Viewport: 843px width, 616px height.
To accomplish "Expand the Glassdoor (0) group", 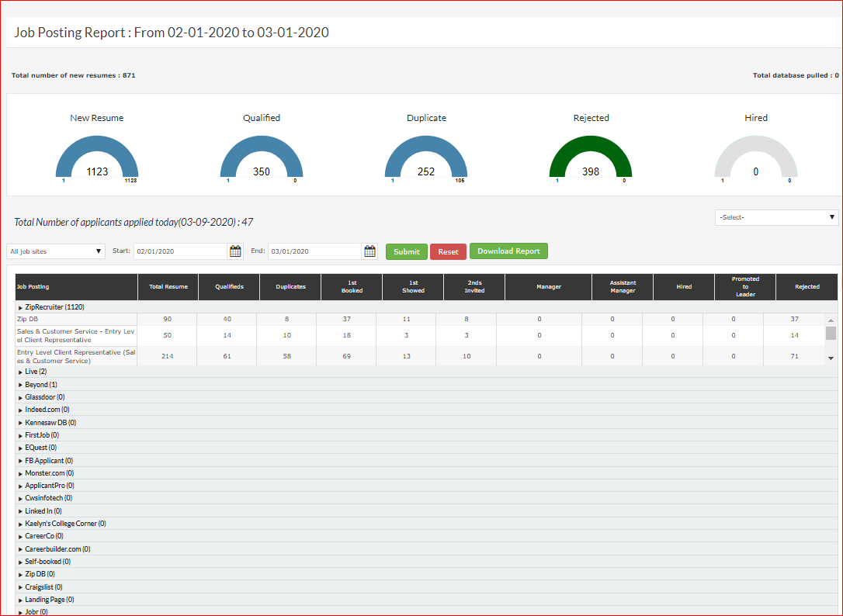I will click(21, 397).
